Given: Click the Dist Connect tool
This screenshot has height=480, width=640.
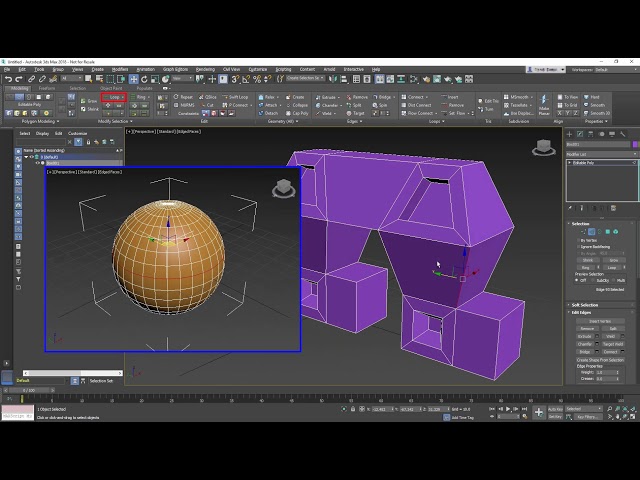Looking at the screenshot, I should (416, 105).
